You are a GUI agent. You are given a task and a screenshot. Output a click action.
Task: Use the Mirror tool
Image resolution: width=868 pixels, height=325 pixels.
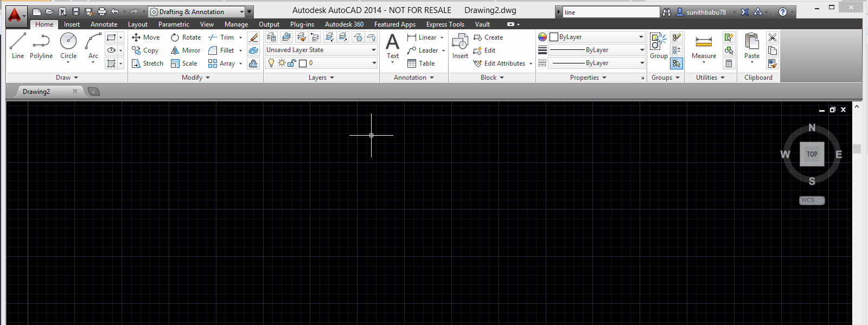186,50
